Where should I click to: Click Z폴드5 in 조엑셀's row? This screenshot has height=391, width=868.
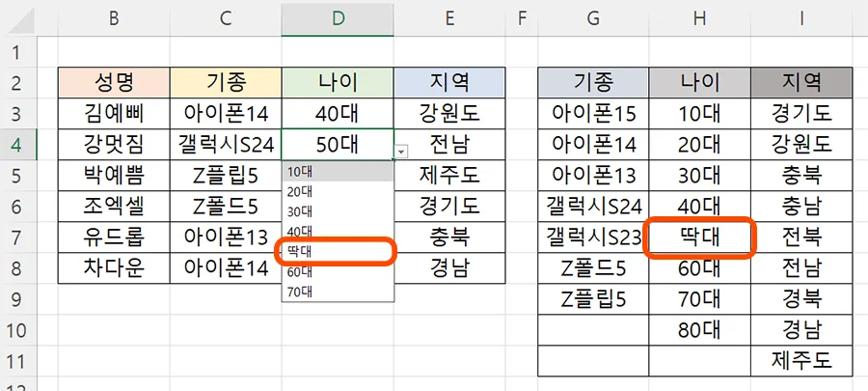[226, 207]
